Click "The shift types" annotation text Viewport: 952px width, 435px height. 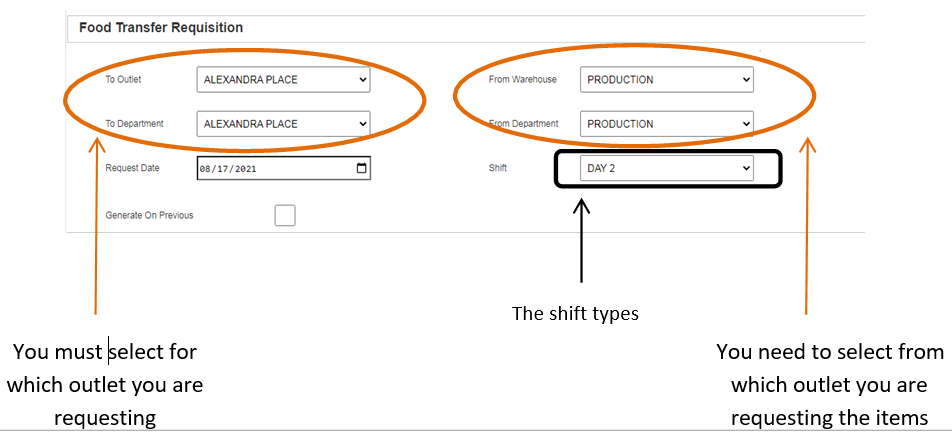point(575,313)
